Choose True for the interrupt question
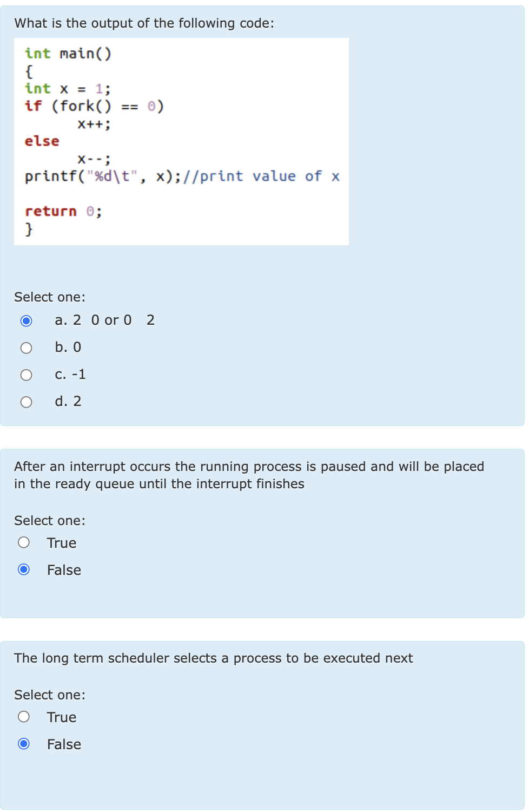 click(23, 542)
